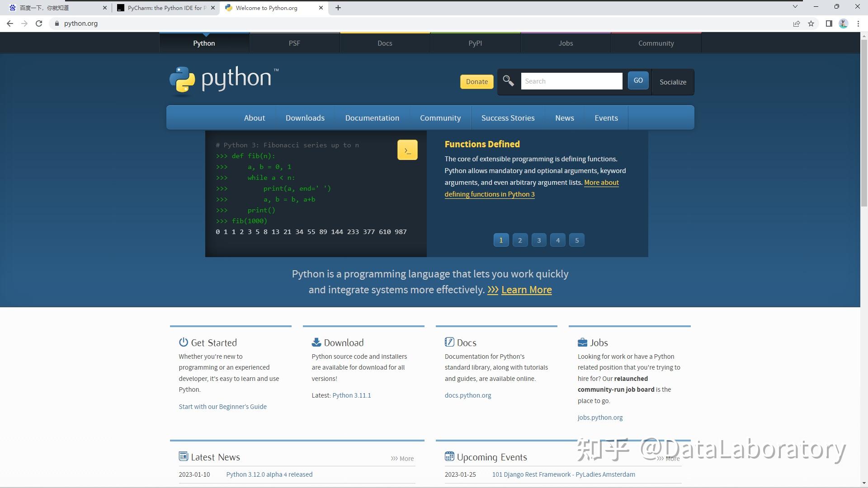Click the Donate button
Screen dimensions: 868x488
coord(476,82)
